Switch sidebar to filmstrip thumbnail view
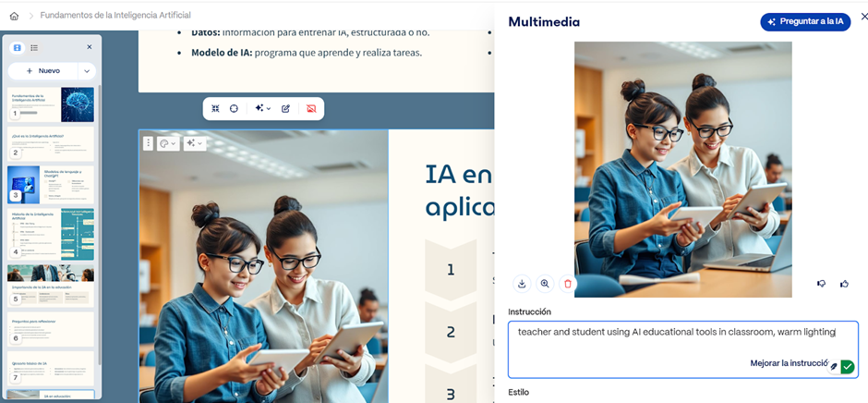 pyautogui.click(x=18, y=48)
